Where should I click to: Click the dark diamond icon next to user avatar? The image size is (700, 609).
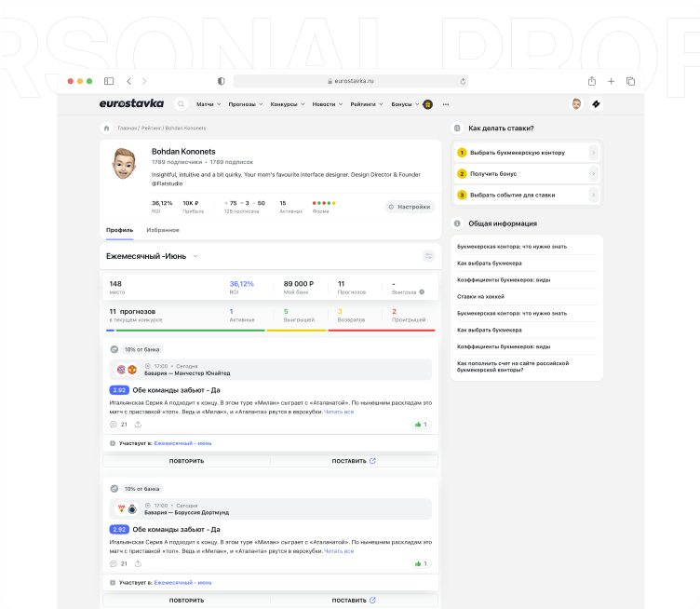tap(597, 104)
